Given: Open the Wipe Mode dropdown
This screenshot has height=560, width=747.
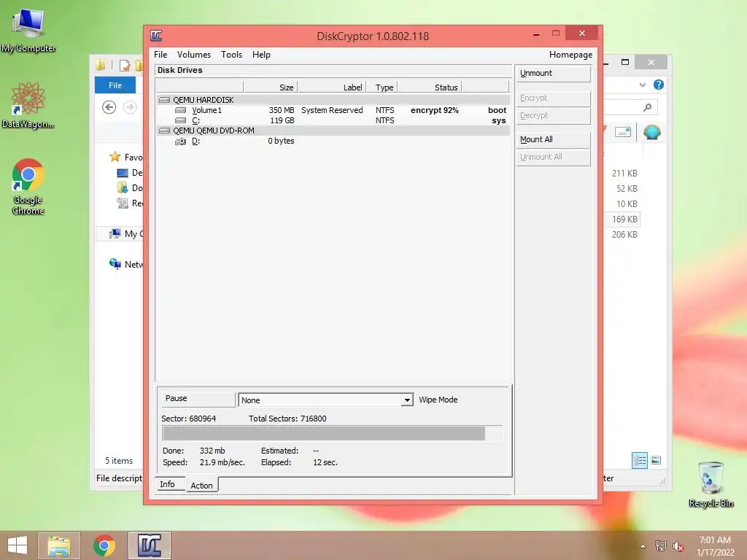Looking at the screenshot, I should 325,400.
